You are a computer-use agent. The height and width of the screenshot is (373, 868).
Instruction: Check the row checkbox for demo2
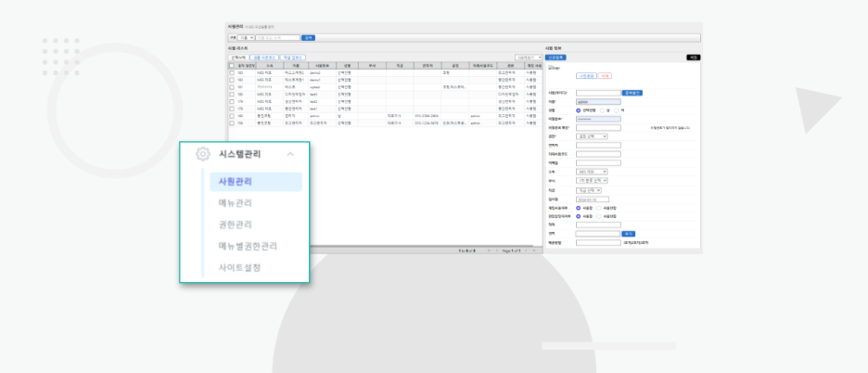[x=232, y=72]
